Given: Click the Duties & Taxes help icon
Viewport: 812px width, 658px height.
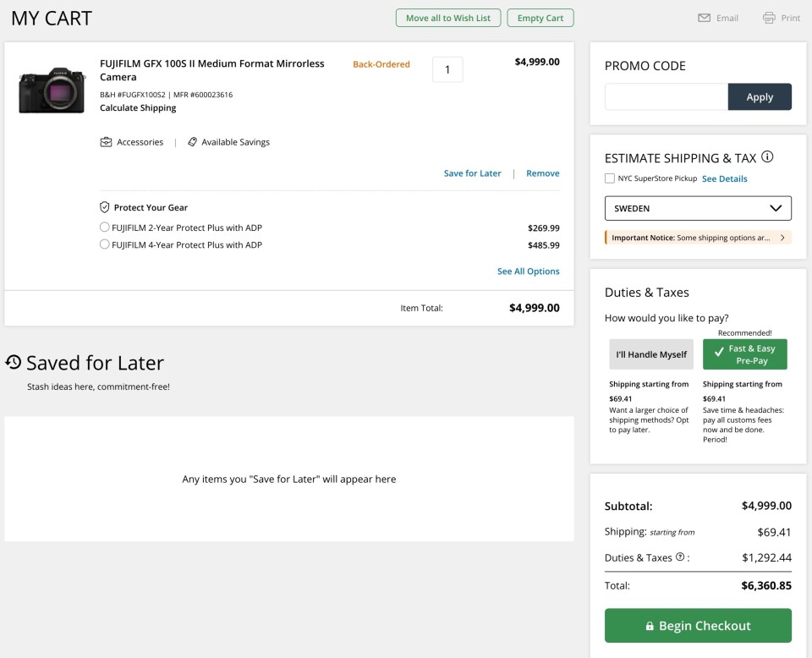Looking at the screenshot, I should (x=680, y=557).
